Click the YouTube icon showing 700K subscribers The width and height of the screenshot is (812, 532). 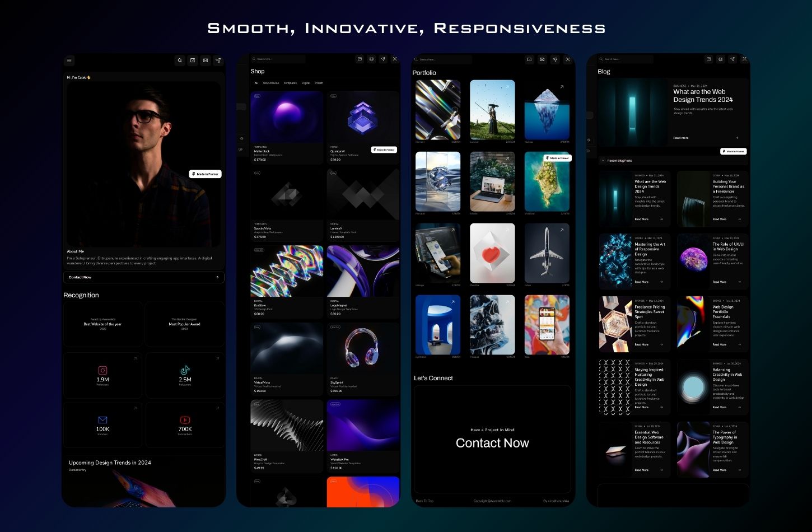[x=185, y=420]
